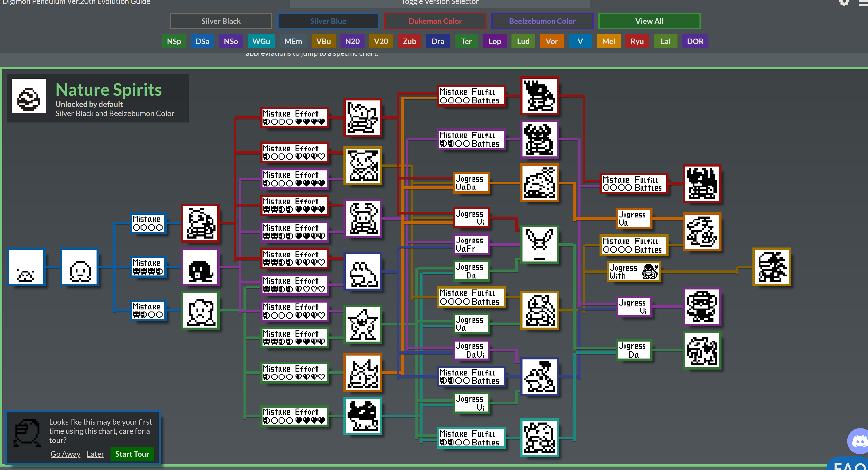This screenshot has width=868, height=470.
Task: Select the final gold-bordered Digimon sprite
Action: click(772, 267)
